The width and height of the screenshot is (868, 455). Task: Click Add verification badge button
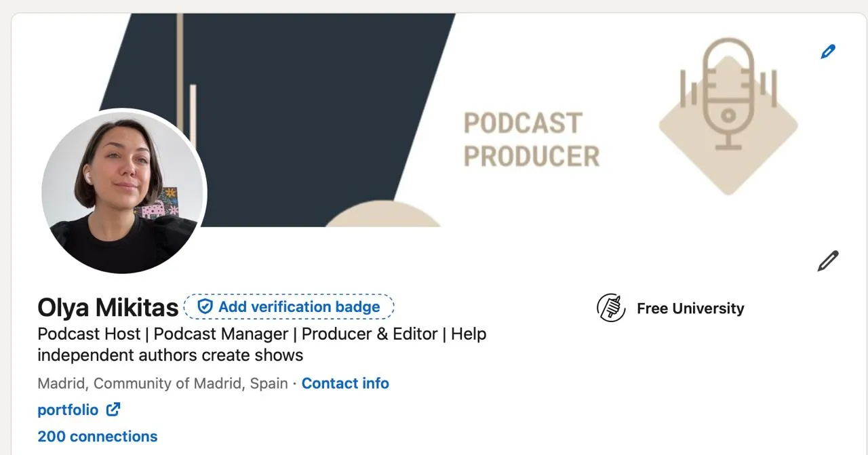coord(289,306)
